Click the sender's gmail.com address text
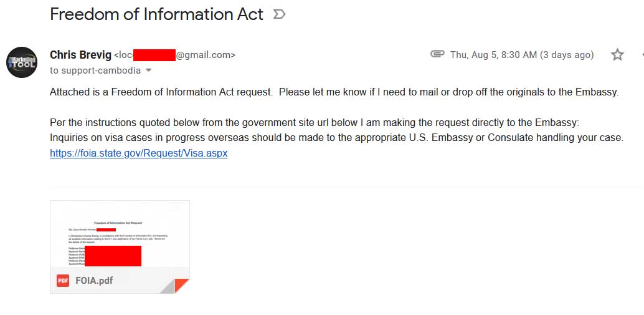This screenshot has height=315, width=644. pyautogui.click(x=206, y=55)
